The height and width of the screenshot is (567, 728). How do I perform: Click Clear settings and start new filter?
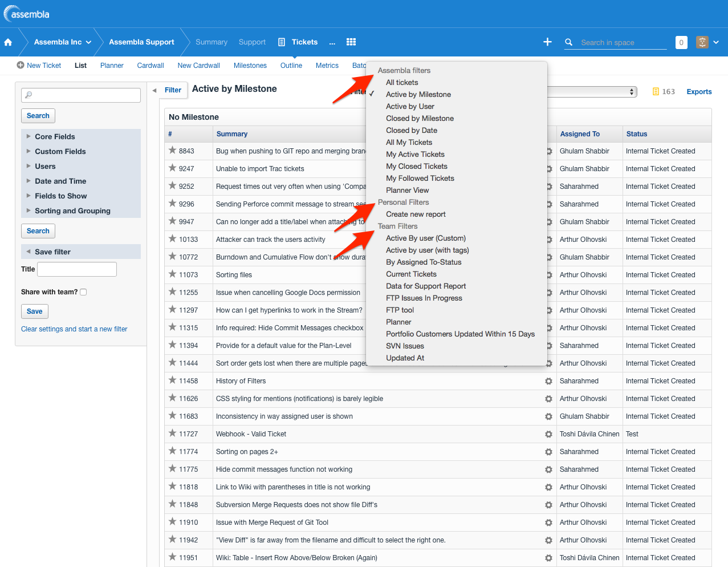pyautogui.click(x=74, y=329)
